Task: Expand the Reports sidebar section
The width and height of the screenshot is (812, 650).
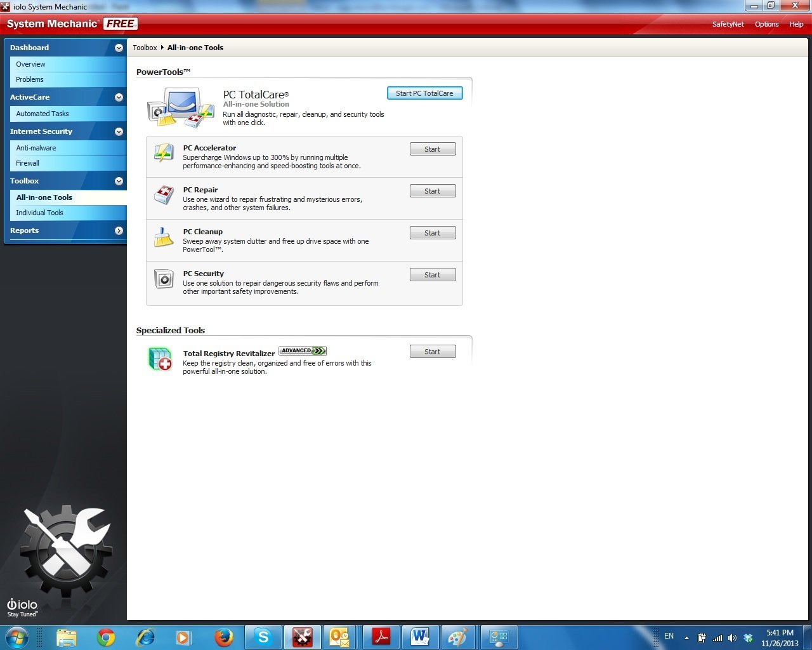Action: (x=119, y=230)
